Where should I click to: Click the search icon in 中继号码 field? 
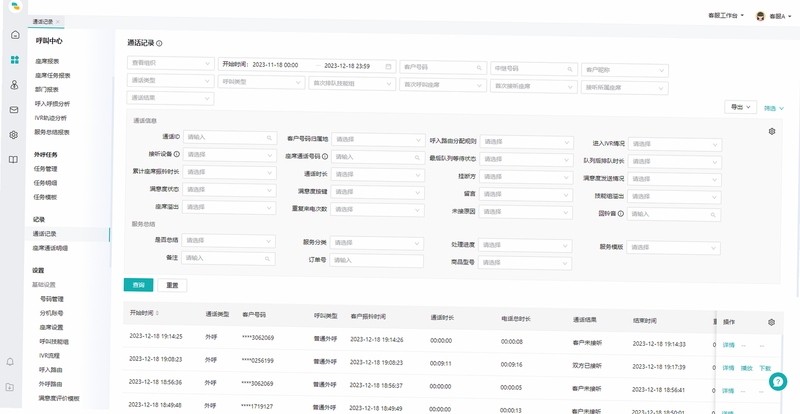pos(570,69)
